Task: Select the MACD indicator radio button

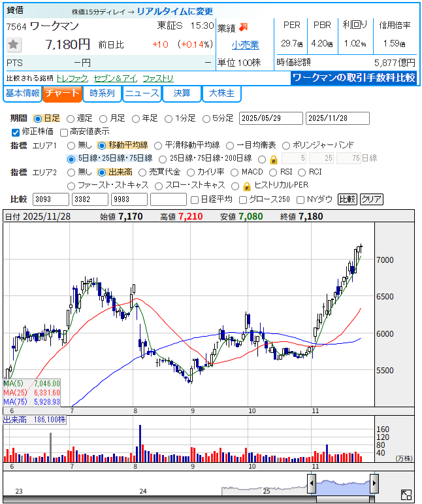Action: [x=235, y=173]
